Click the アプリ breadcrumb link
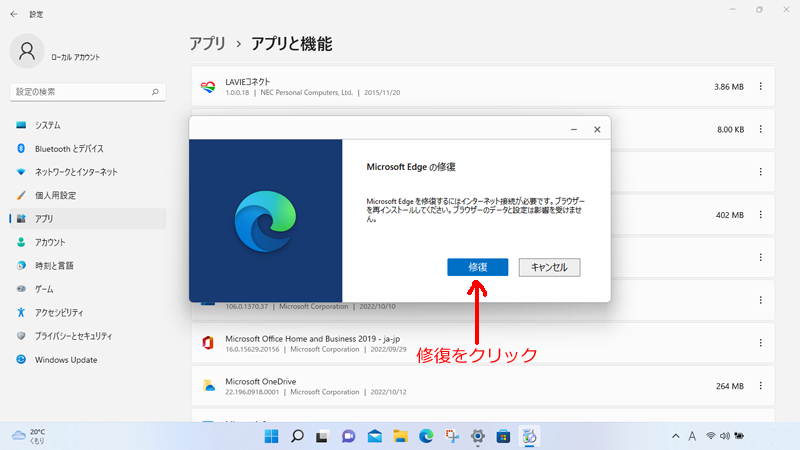This screenshot has height=450, width=800. pos(206,44)
